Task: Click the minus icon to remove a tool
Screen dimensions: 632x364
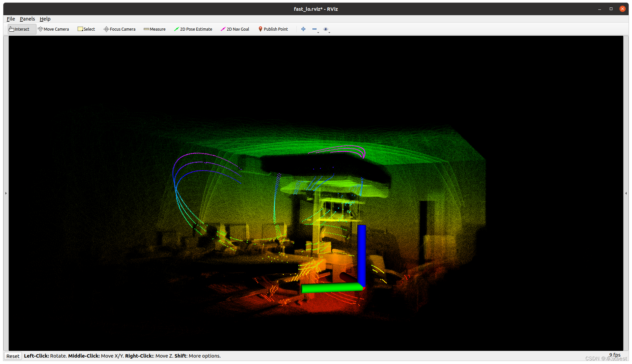Action: (x=314, y=29)
